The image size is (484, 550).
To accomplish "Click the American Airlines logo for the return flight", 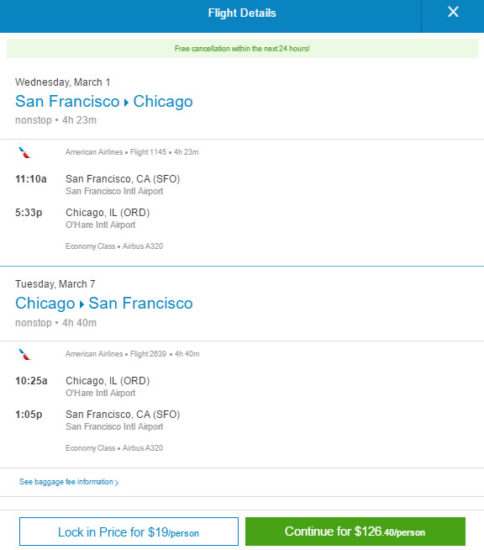I will tap(25, 355).
